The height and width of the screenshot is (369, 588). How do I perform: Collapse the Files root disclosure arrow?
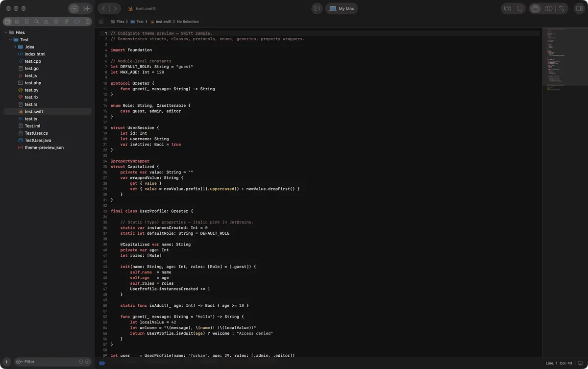click(5, 32)
